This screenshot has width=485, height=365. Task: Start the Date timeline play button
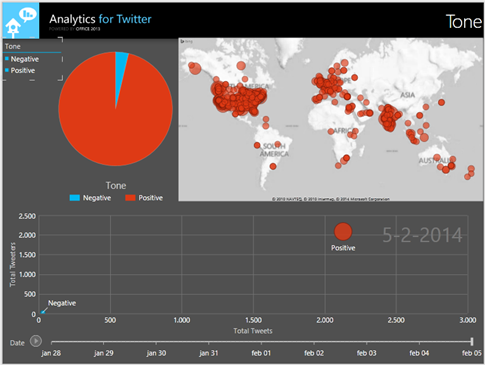36,341
